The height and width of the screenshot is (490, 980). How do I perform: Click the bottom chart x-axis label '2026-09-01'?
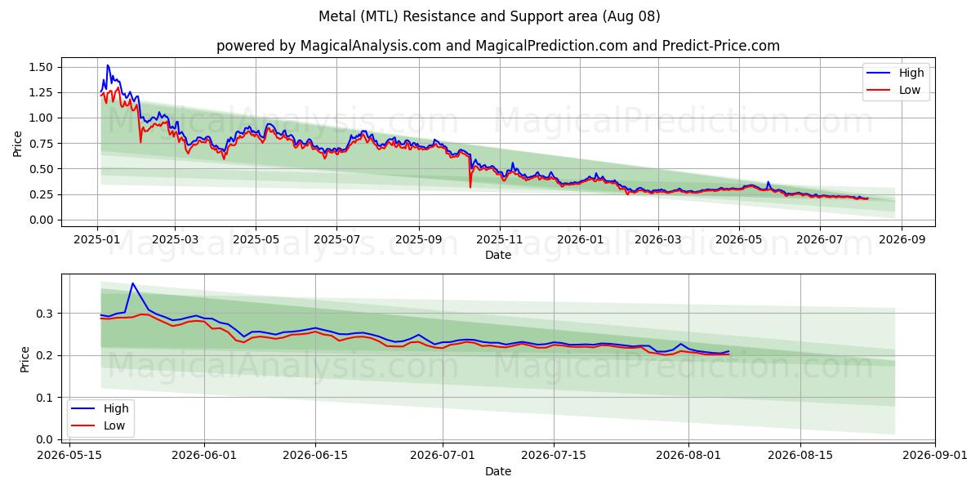(x=936, y=456)
